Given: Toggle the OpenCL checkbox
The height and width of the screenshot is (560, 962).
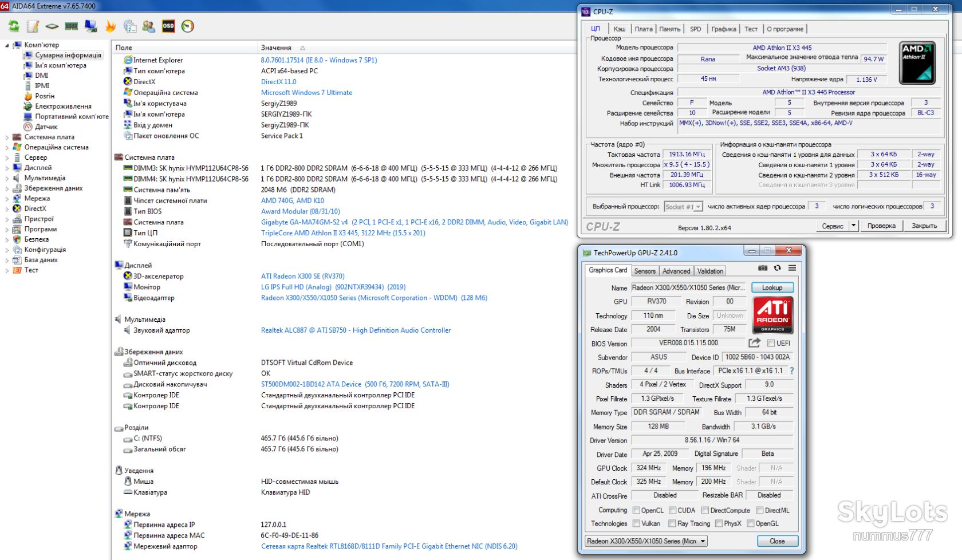Looking at the screenshot, I should coord(636,511).
